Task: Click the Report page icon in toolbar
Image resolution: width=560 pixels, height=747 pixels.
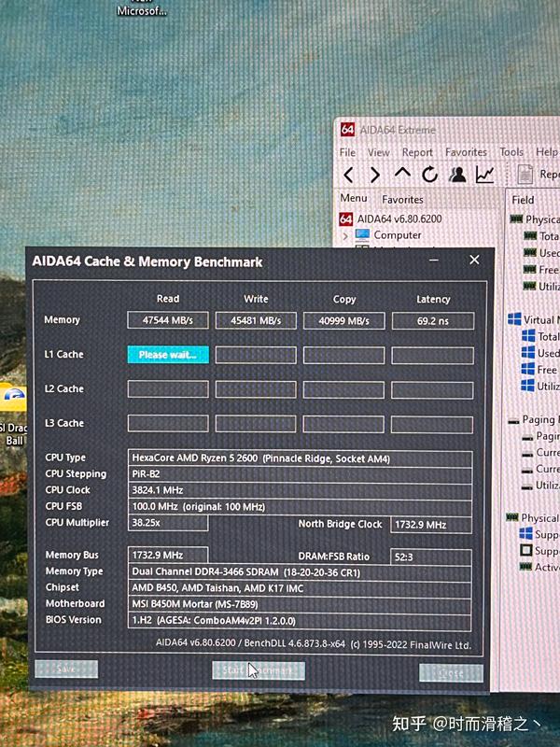Action: (x=525, y=175)
